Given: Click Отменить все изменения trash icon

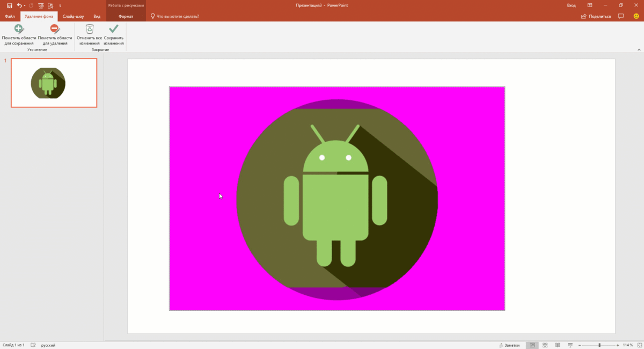Looking at the screenshot, I should coord(89,35).
